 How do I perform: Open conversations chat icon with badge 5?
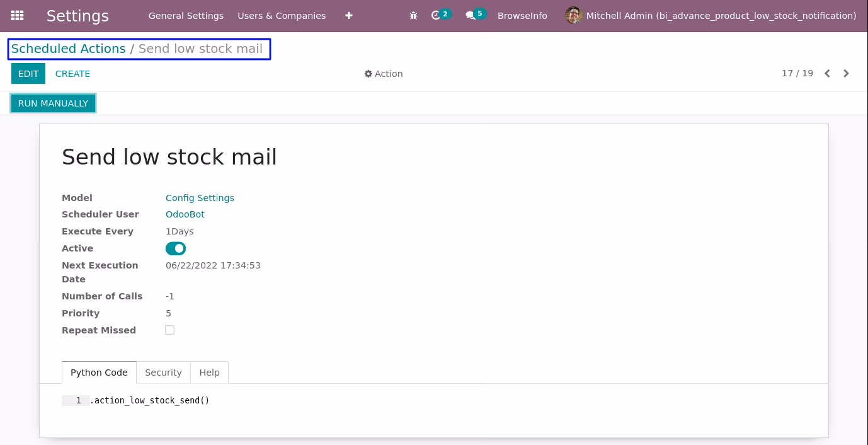pyautogui.click(x=476, y=15)
